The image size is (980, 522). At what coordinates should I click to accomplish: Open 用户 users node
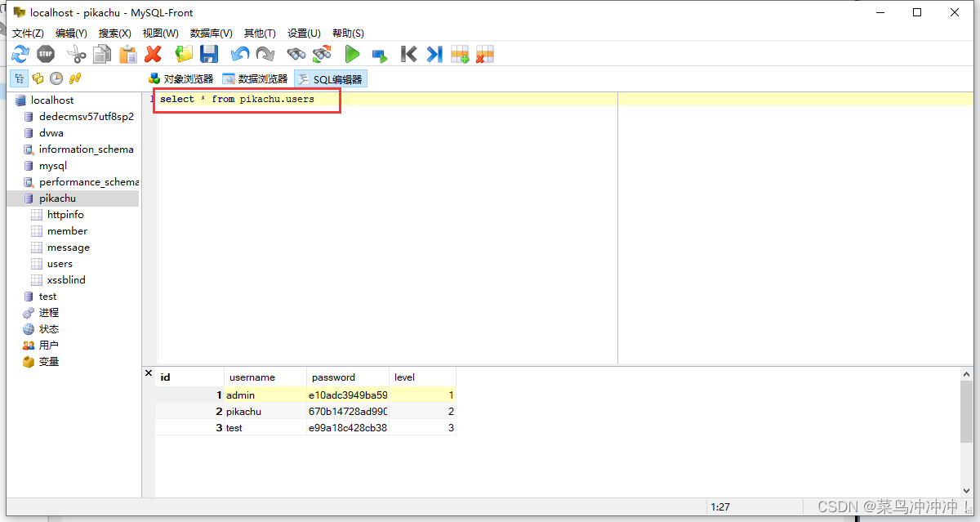click(x=49, y=346)
